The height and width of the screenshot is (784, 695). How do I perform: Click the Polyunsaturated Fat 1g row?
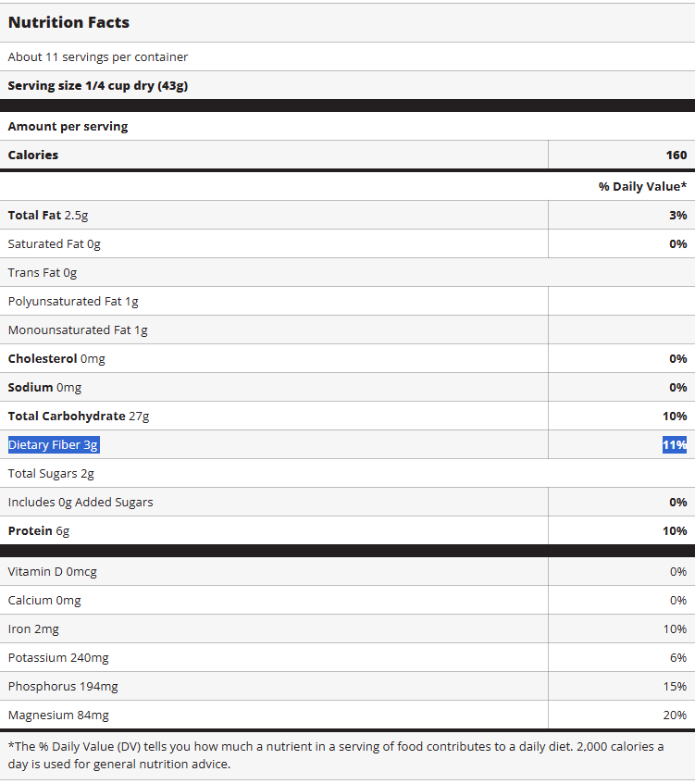[73, 301]
